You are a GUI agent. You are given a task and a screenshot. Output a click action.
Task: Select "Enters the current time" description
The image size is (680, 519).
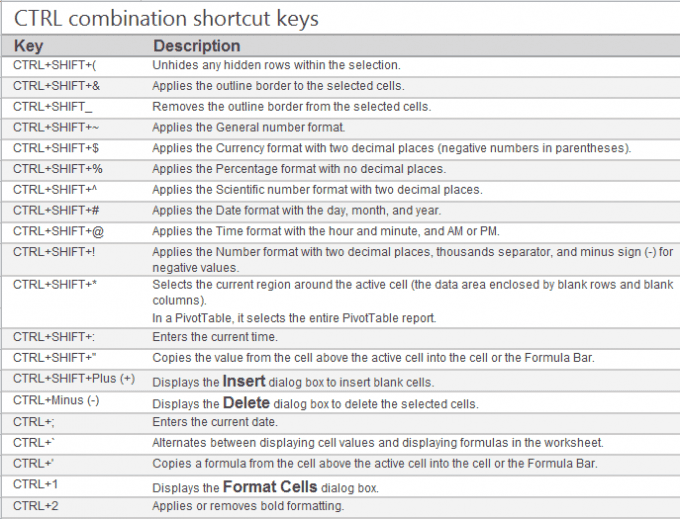pos(215,337)
